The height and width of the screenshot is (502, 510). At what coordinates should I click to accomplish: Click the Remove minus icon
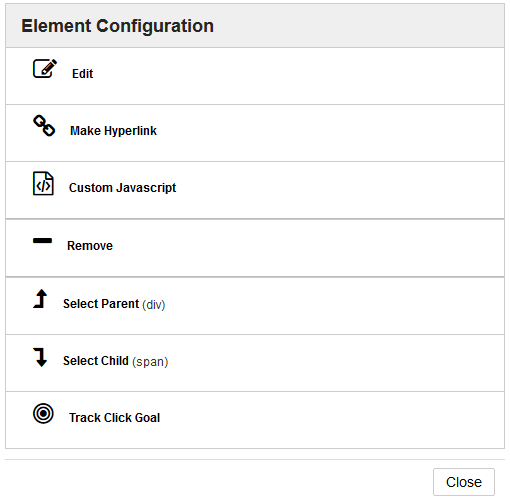[x=42, y=241]
